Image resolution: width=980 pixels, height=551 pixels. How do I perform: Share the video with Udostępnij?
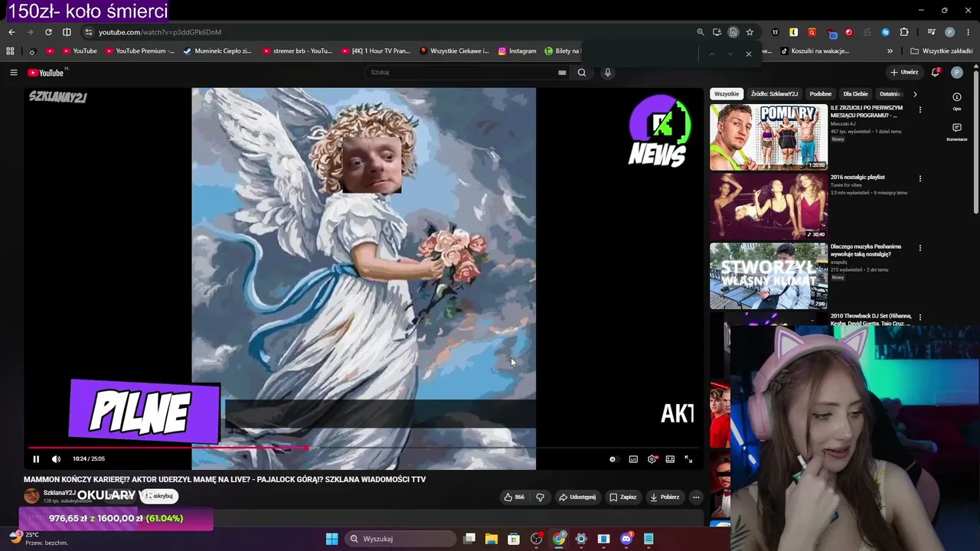point(577,497)
